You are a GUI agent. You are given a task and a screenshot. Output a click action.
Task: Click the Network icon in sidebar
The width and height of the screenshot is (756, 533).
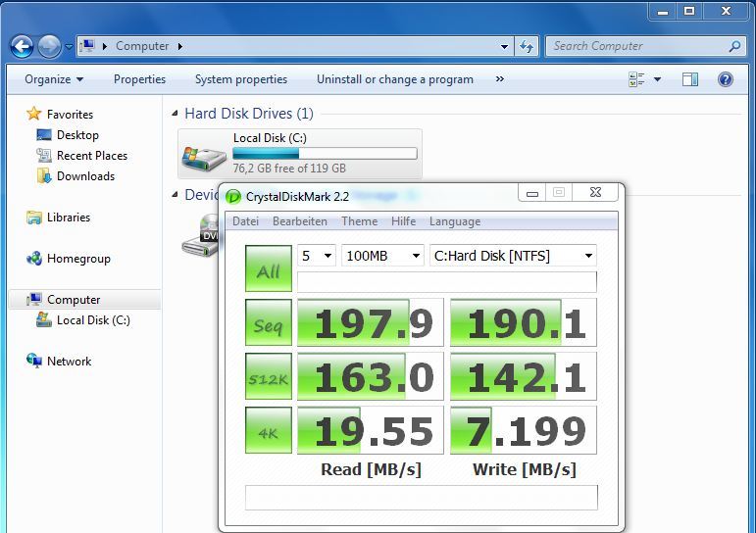[34, 361]
